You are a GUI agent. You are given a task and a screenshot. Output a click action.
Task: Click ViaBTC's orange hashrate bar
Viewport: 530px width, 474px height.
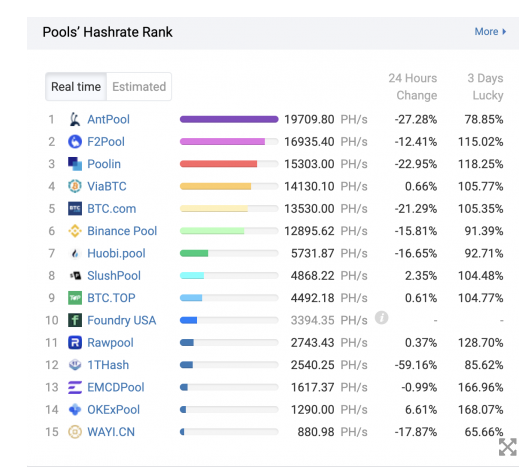[215, 186]
